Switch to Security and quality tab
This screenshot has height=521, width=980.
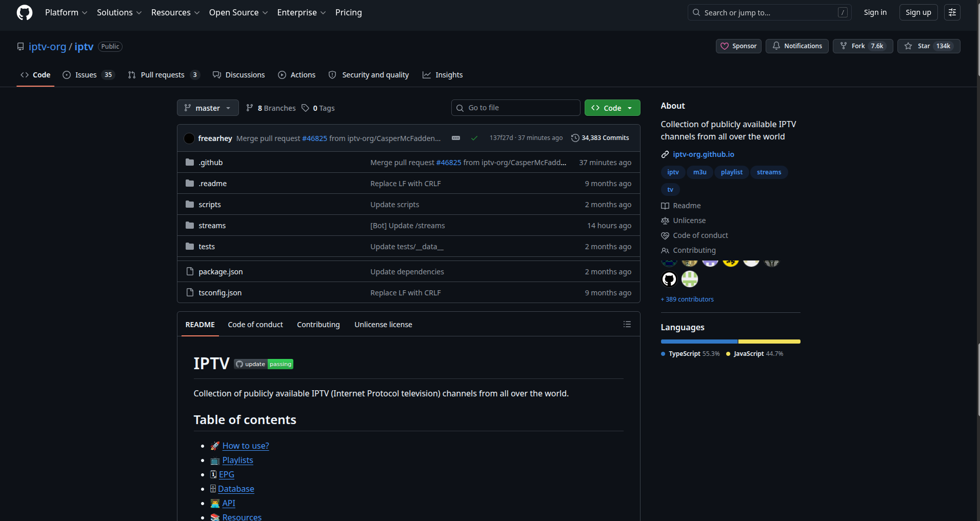tap(369, 75)
